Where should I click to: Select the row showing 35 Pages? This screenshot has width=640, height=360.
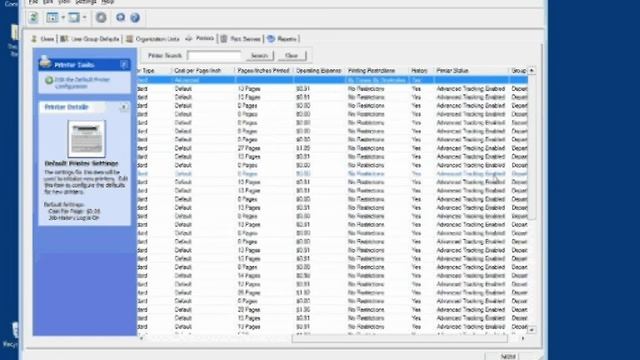pyautogui.click(x=333, y=293)
